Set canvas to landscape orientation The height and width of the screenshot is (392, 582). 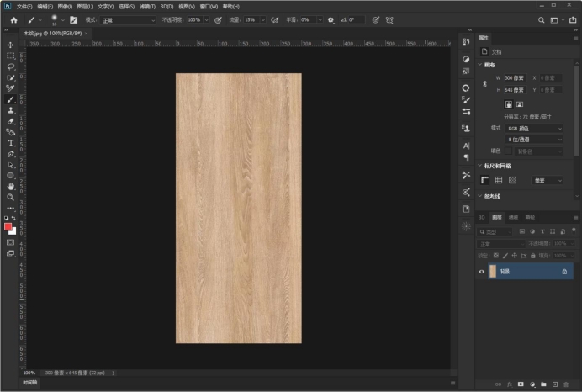click(x=520, y=104)
